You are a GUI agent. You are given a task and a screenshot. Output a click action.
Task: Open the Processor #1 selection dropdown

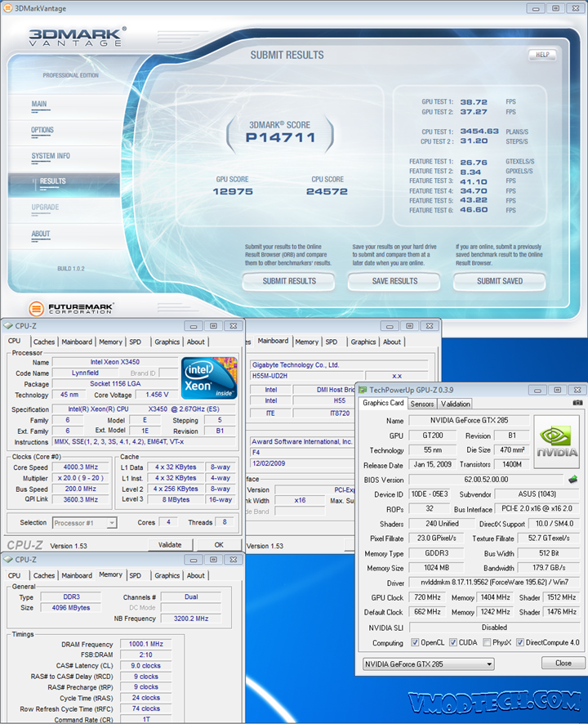[x=84, y=523]
